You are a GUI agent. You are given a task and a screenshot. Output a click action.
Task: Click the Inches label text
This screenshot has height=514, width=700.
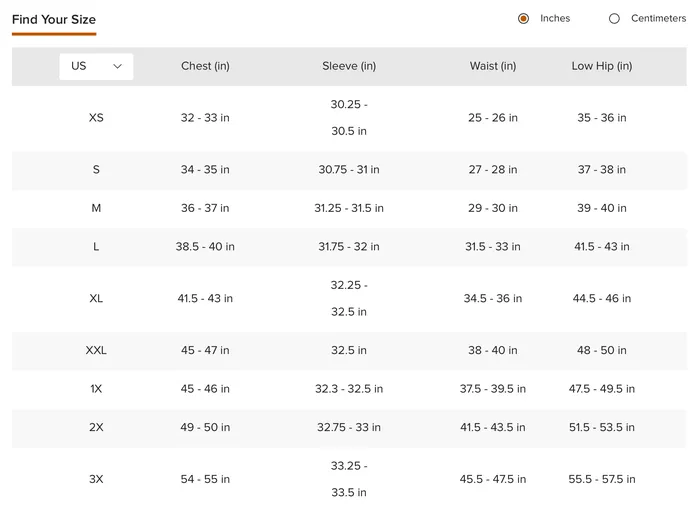click(x=555, y=18)
